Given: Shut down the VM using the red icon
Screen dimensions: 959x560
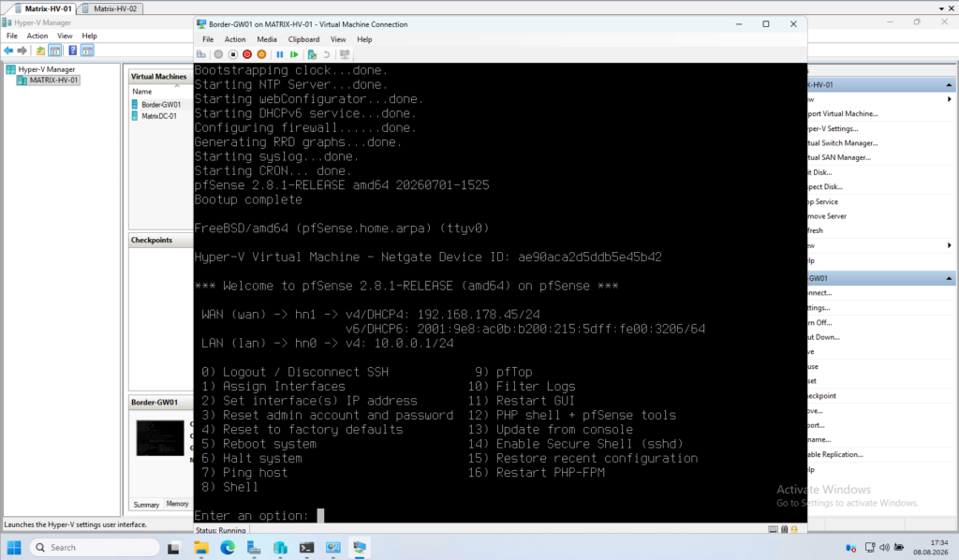Looking at the screenshot, I should pos(247,54).
